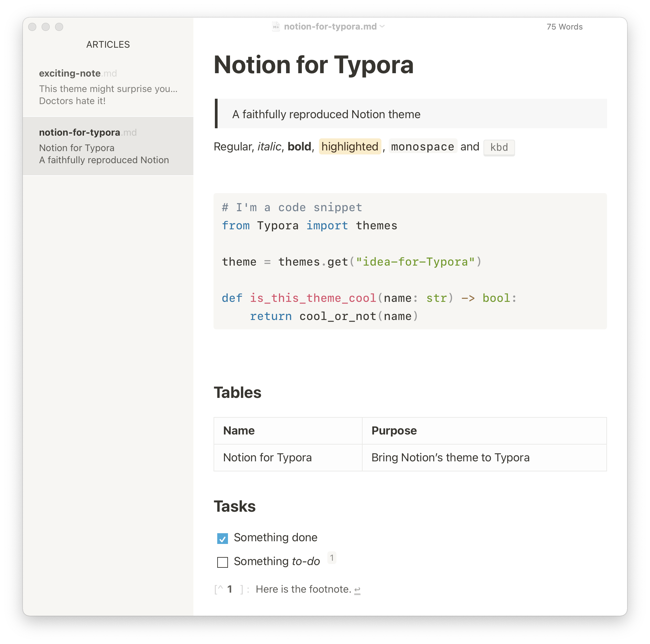Click inside the blockquote text

(x=326, y=114)
